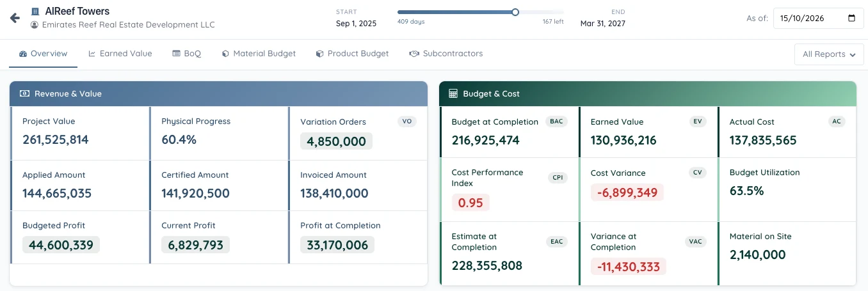Click Budgeted Profit value 44,600,339
This screenshot has width=868, height=291.
tap(61, 244)
